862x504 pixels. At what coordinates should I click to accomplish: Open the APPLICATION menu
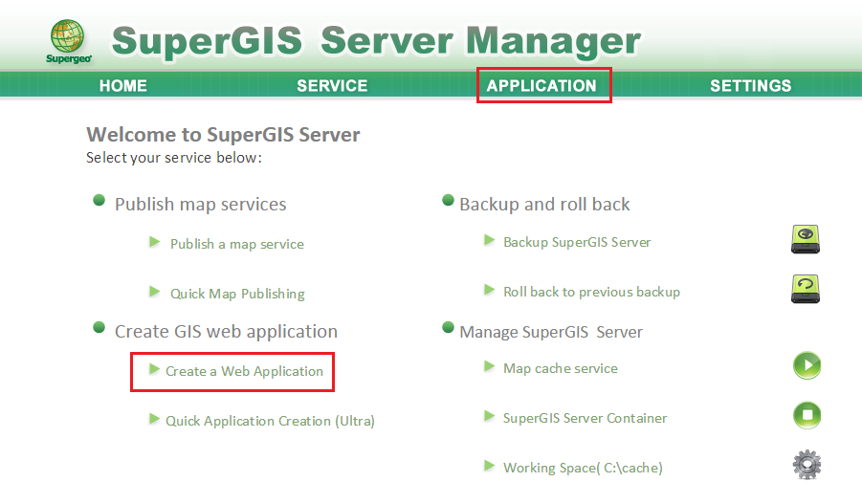tap(542, 86)
